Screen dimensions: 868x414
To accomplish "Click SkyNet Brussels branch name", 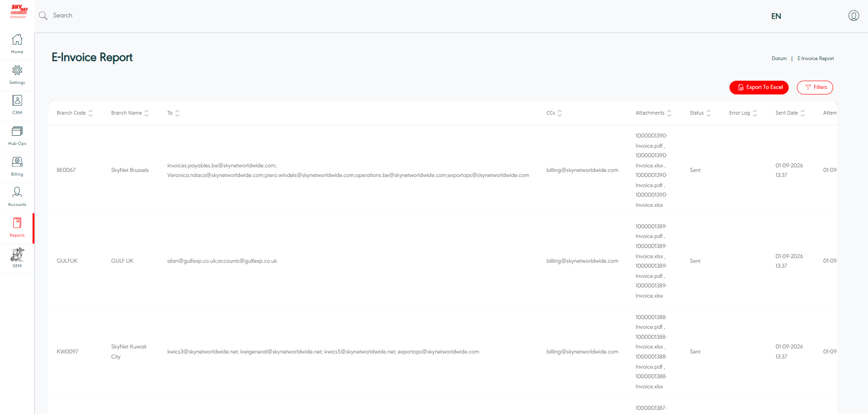I will pos(130,170).
